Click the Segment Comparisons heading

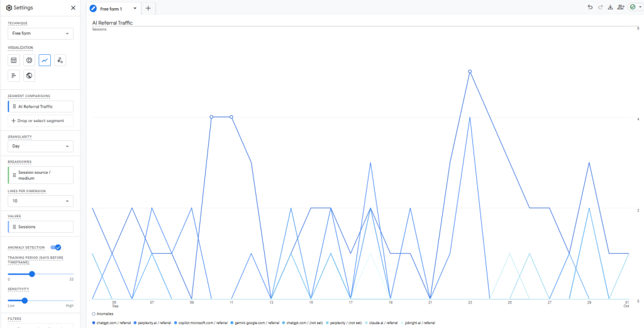[29, 96]
